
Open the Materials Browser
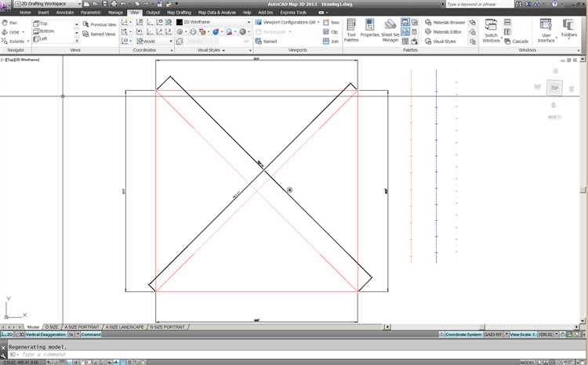point(445,23)
